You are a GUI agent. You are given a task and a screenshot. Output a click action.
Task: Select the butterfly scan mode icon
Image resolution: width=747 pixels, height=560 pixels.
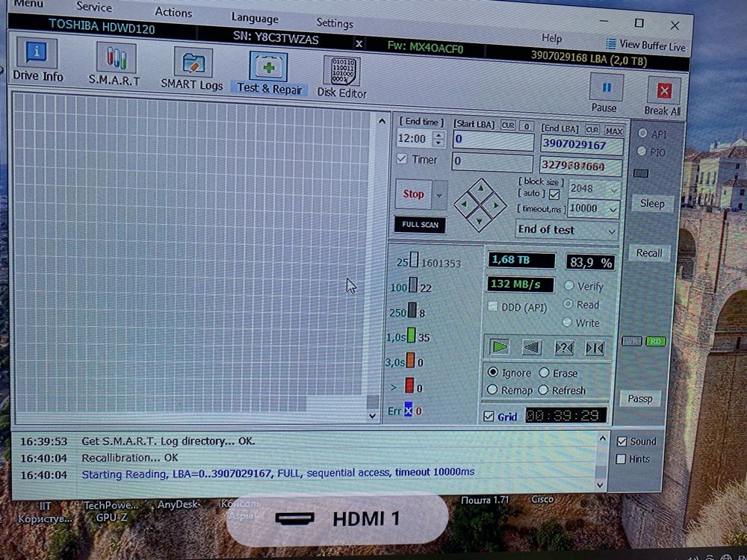[595, 349]
